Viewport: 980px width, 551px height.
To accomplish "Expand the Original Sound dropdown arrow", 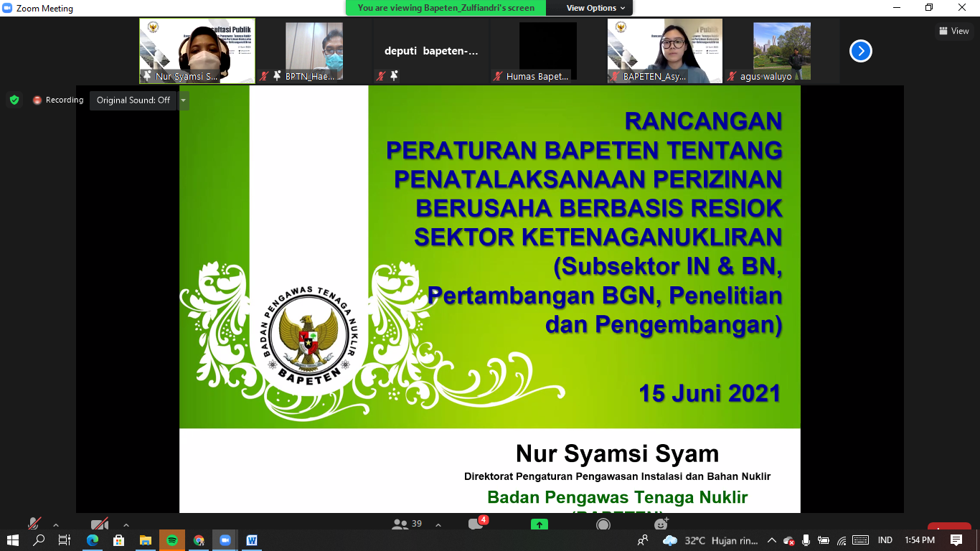I will (x=184, y=100).
